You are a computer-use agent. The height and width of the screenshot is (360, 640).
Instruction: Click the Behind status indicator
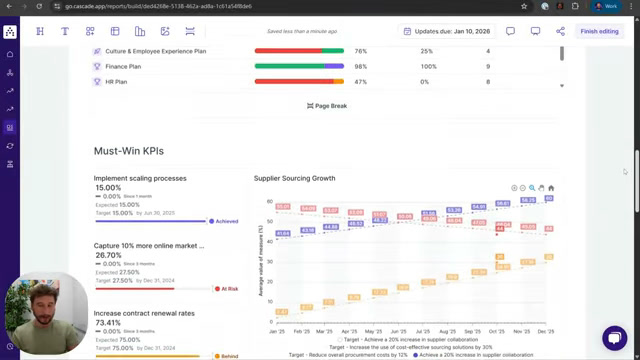pos(227,356)
